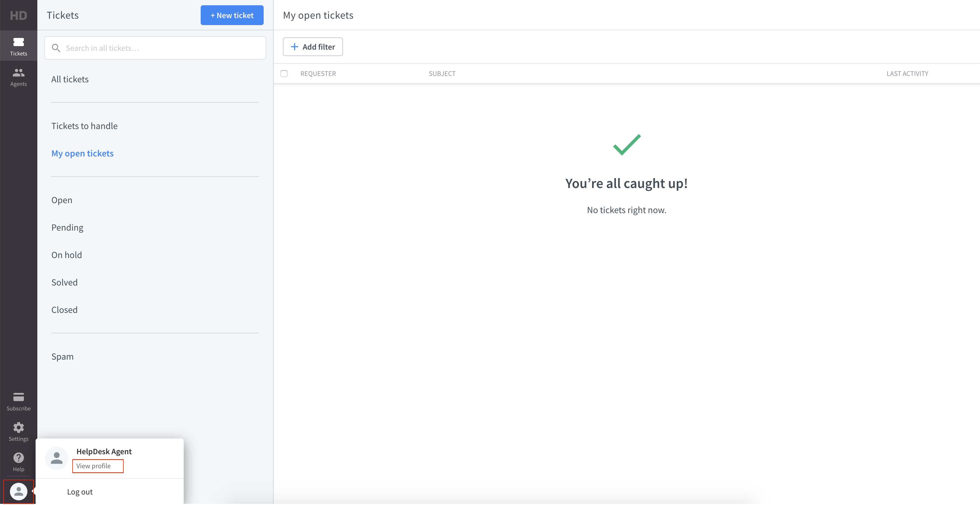
Task: Tick the select-all tickets checkbox
Action: [x=284, y=74]
